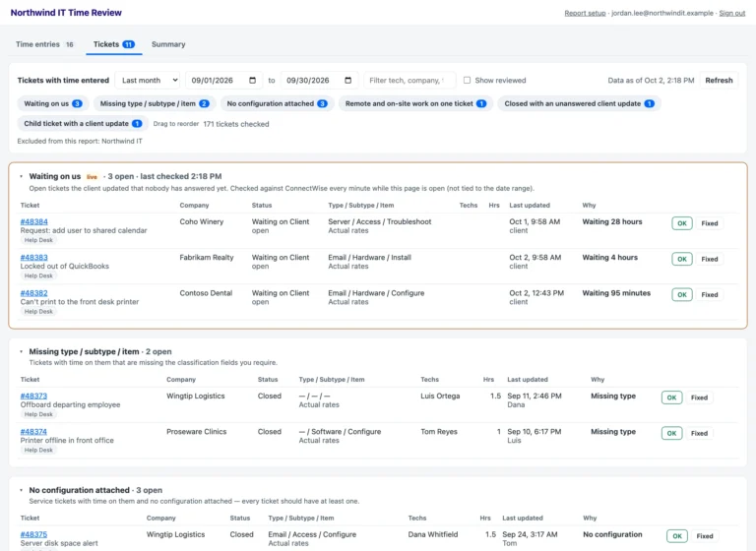Image resolution: width=756 pixels, height=551 pixels.
Task: Open the Summary tab
Action: (168, 44)
